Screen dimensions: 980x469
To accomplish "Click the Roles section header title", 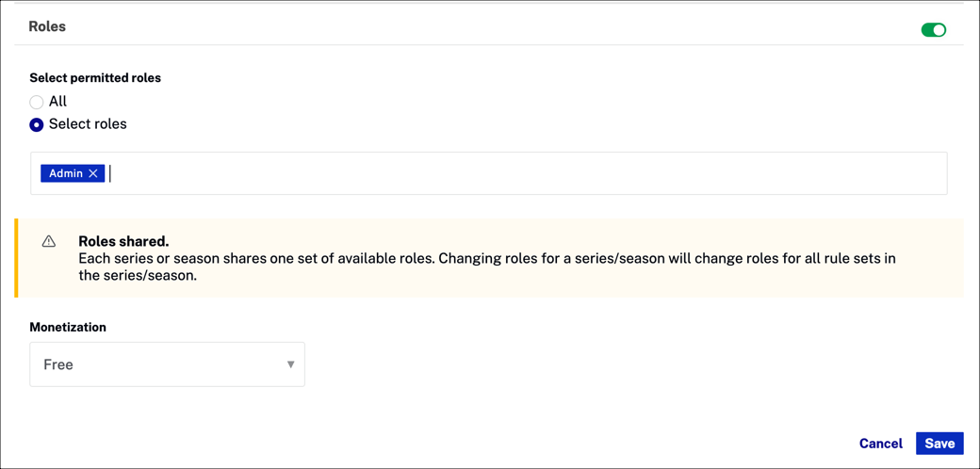I will point(47,27).
